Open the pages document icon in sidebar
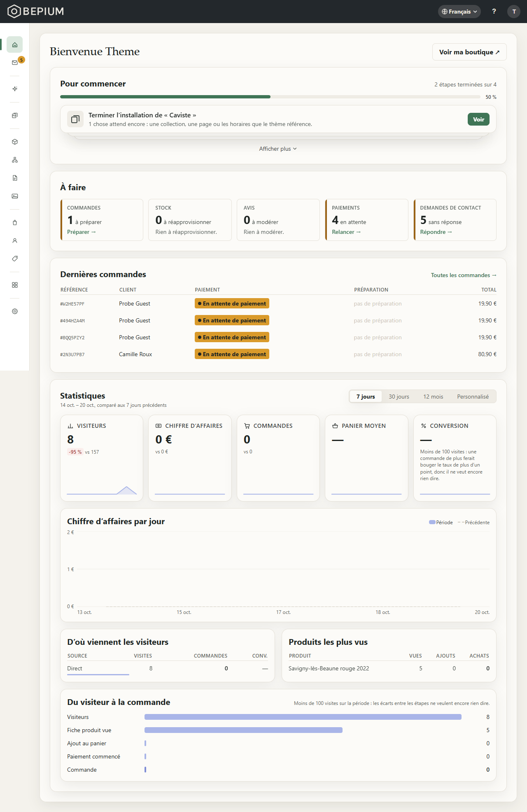Viewport: 527px width, 812px height. [15, 178]
